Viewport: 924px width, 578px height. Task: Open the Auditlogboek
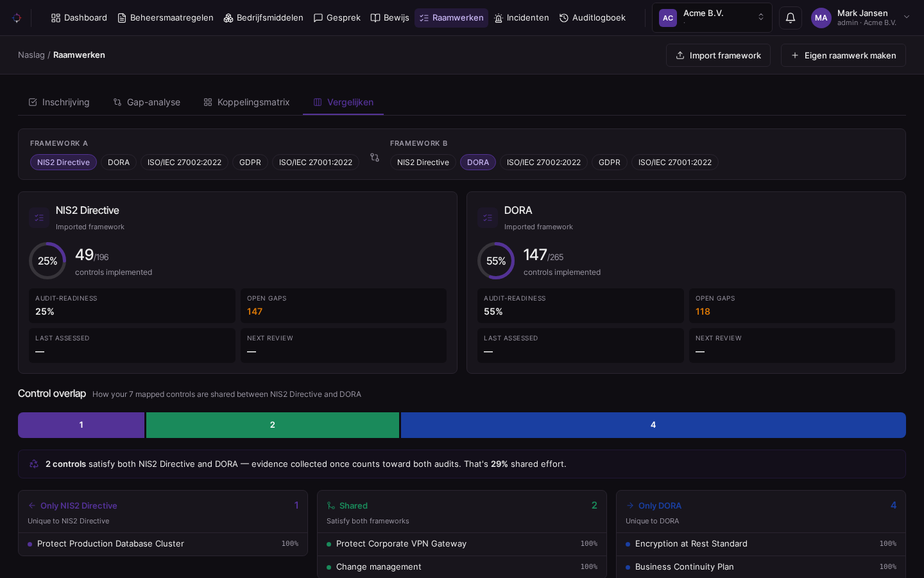592,18
